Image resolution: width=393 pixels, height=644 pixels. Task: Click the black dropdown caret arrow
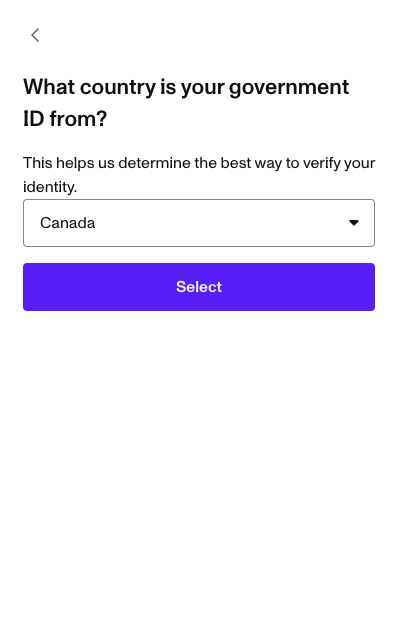point(354,223)
